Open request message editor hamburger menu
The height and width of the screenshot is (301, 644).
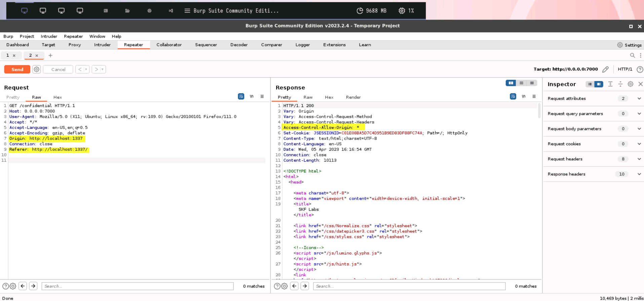point(262,96)
